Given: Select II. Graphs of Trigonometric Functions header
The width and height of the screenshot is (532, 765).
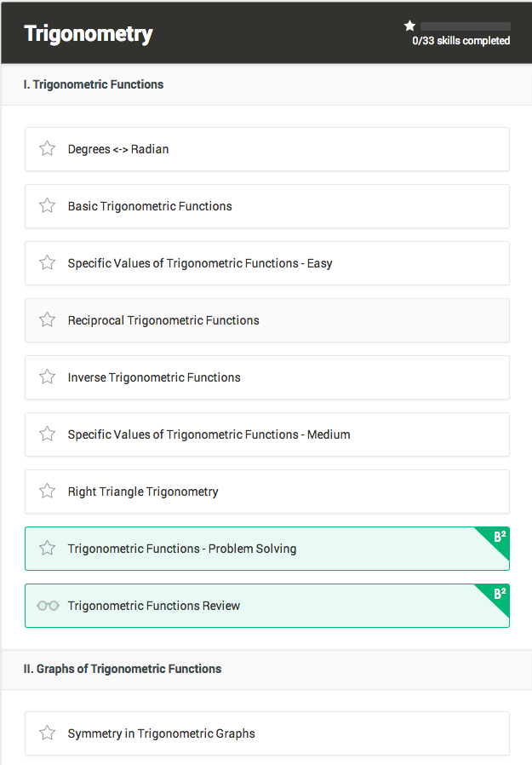Looking at the screenshot, I should (x=123, y=669).
